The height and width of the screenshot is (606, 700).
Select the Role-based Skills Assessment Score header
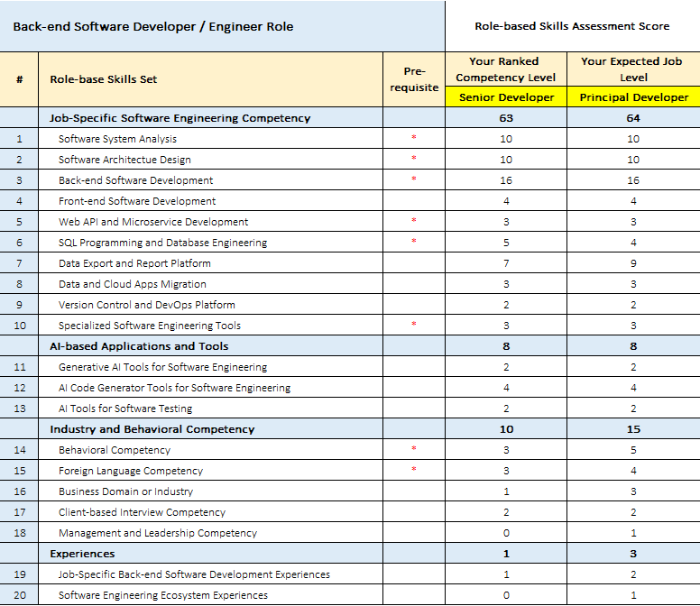[x=572, y=26]
